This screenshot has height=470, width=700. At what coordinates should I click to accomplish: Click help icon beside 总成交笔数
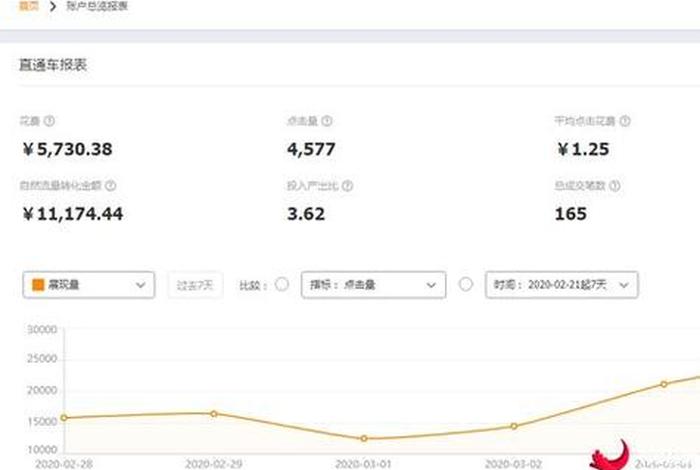coord(614,186)
